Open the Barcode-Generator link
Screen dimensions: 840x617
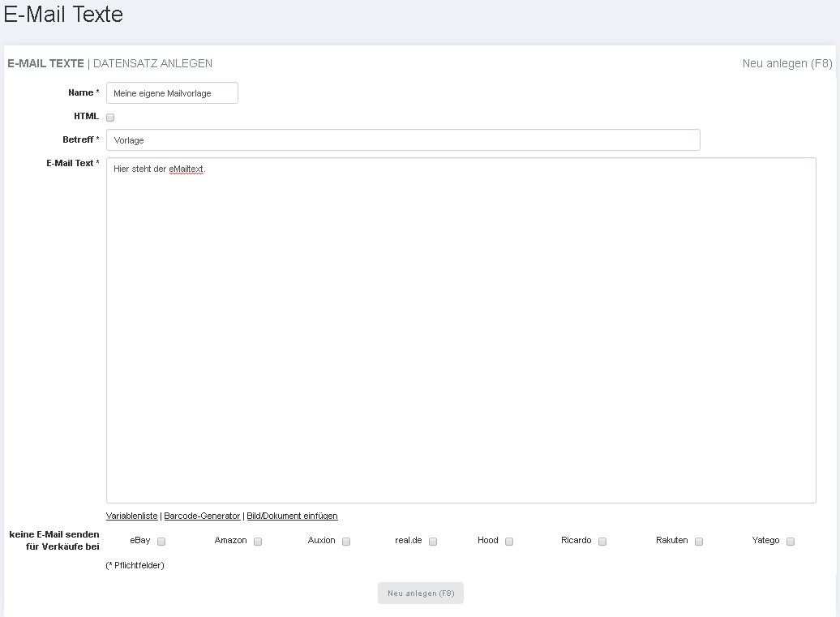[x=202, y=516]
